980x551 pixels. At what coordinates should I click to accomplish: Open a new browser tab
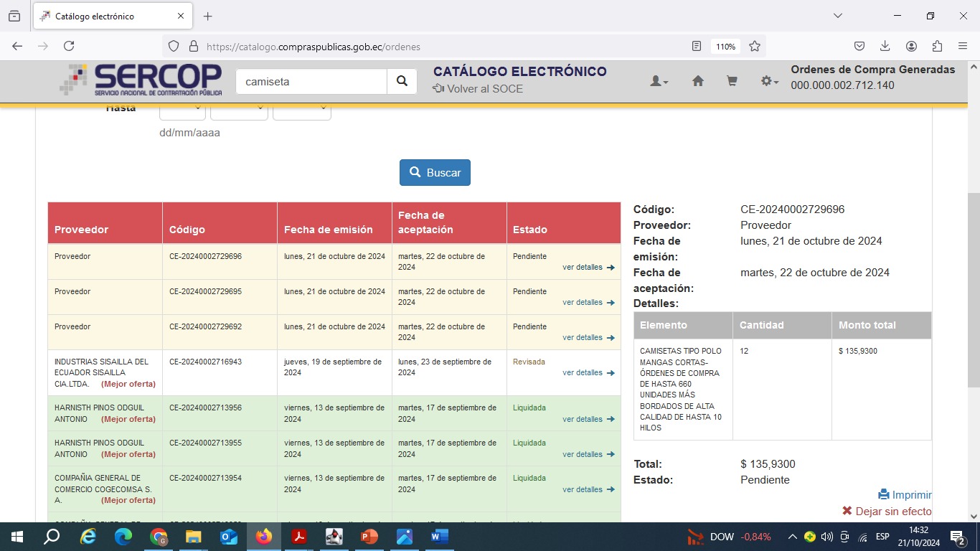point(208,16)
